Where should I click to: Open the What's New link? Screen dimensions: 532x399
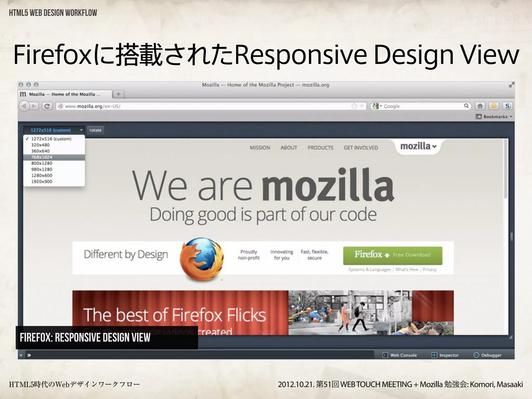coord(407,270)
